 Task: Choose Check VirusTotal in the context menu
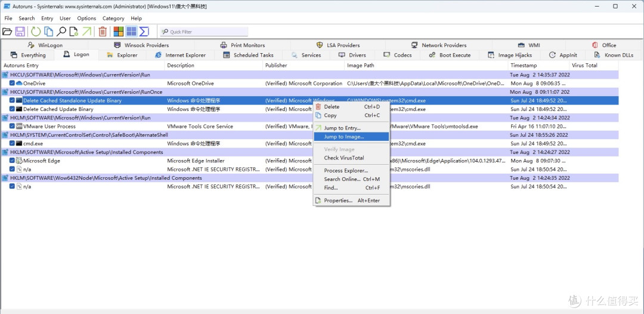[351, 158]
